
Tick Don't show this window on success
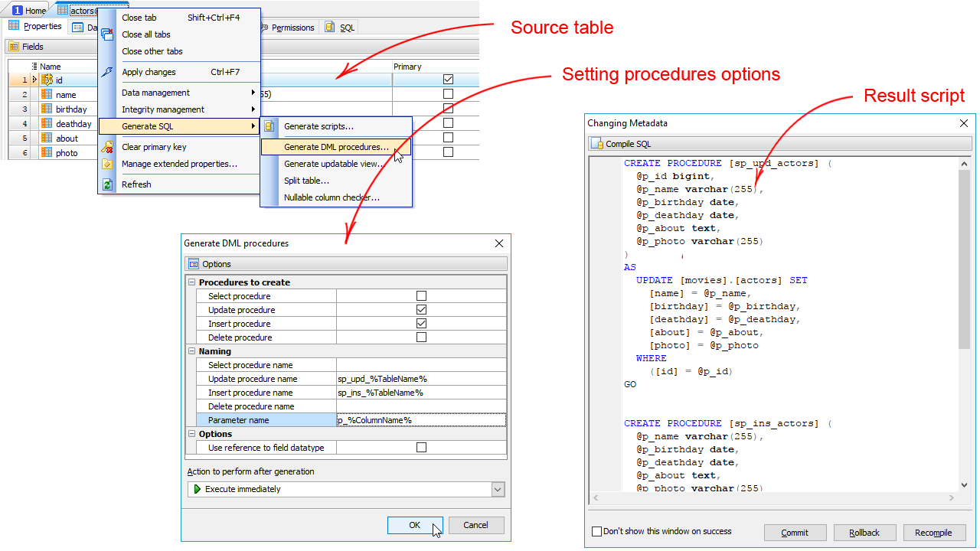[597, 531]
